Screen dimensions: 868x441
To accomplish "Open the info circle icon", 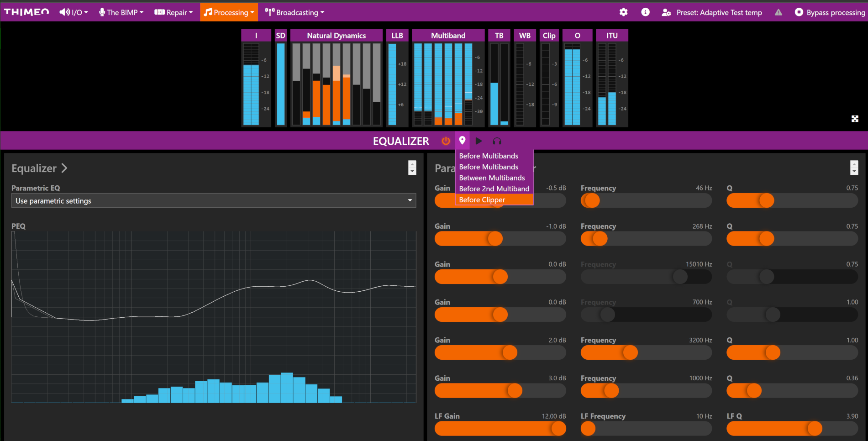I will click(x=645, y=12).
